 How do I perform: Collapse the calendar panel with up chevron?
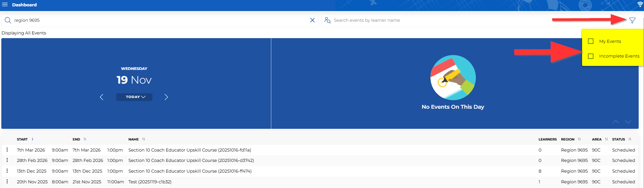(616, 122)
